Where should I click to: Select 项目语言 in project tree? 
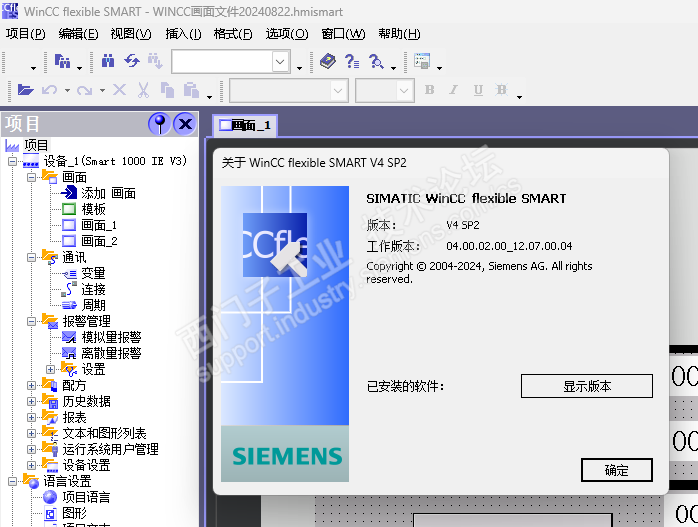[x=86, y=498]
